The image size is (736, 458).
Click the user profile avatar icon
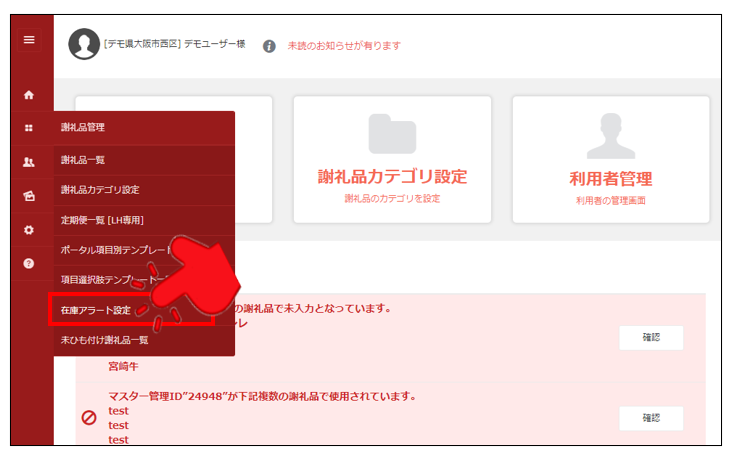(x=83, y=44)
